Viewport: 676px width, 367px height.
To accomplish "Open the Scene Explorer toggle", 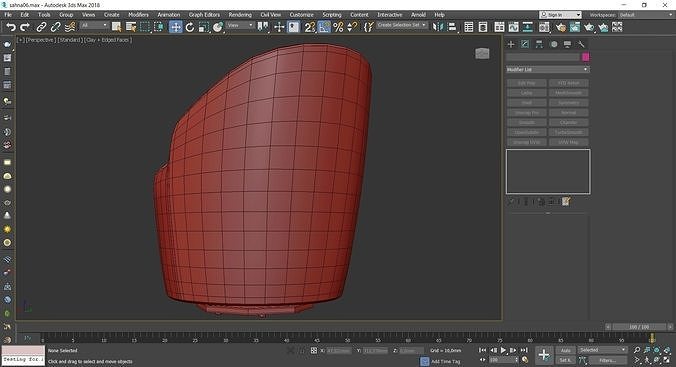I will point(469,27).
